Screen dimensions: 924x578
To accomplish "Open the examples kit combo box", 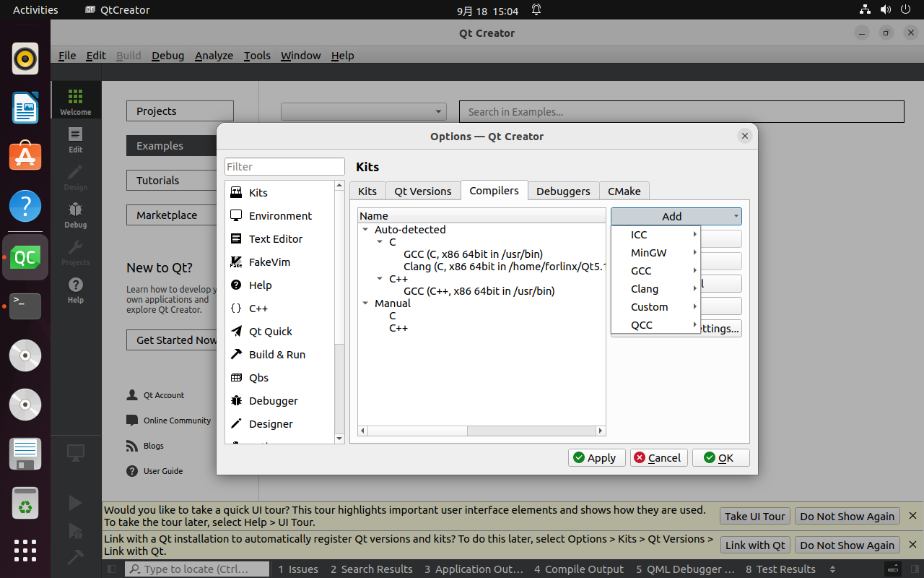I will [364, 112].
